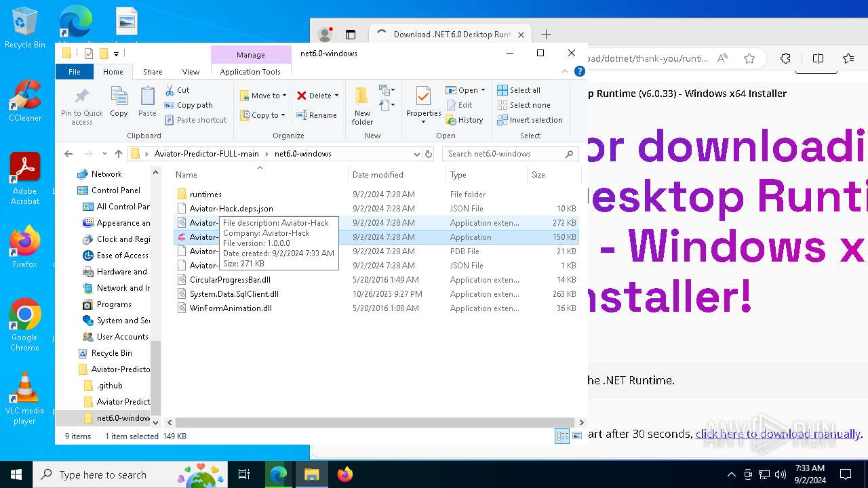Click Edge favorites star icon
Screen dimensions: 868x488
coord(749,58)
